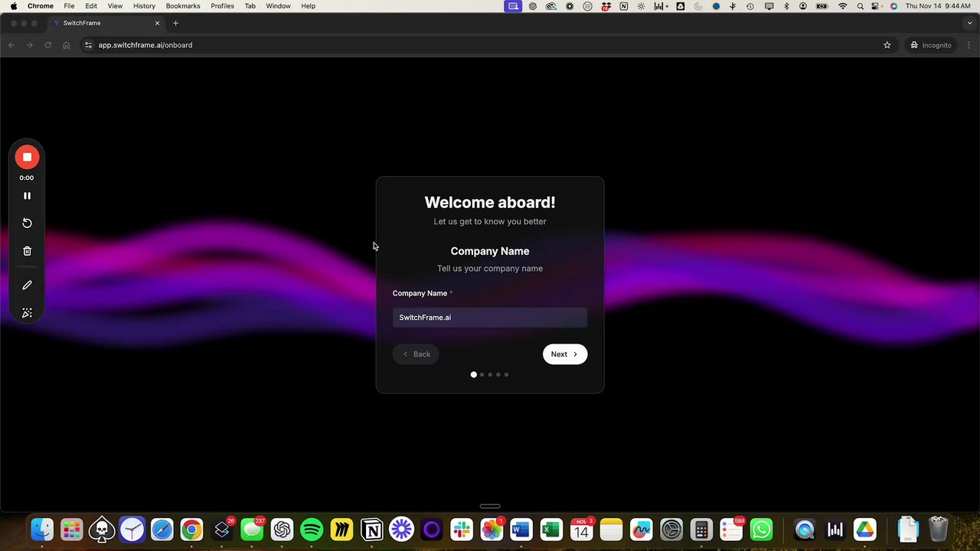Open Chrome's three-dot menu

969,45
